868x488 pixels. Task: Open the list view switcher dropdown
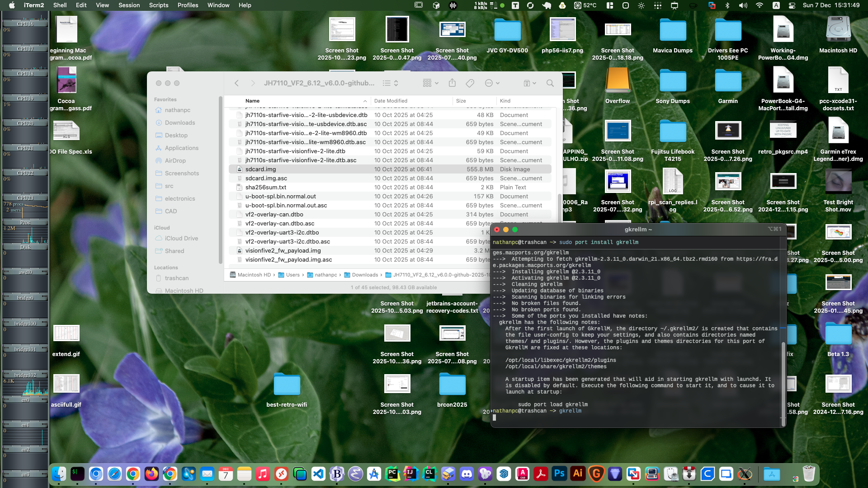tap(391, 83)
